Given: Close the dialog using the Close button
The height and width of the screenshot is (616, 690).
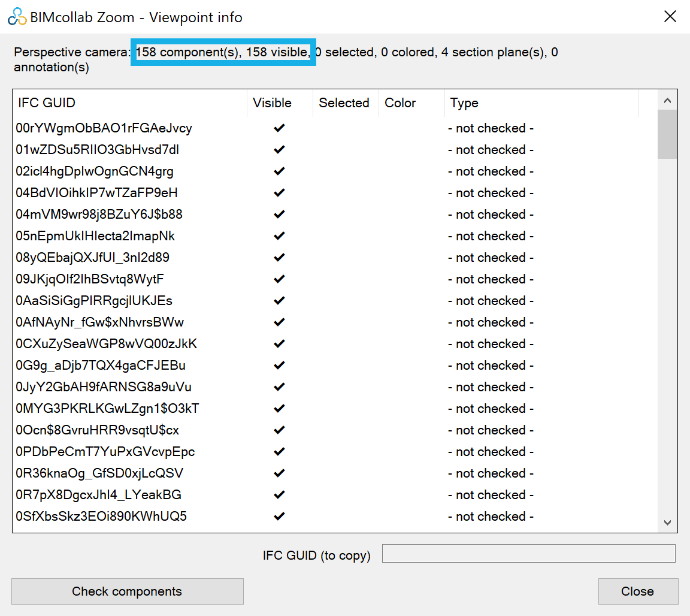Looking at the screenshot, I should point(638,591).
